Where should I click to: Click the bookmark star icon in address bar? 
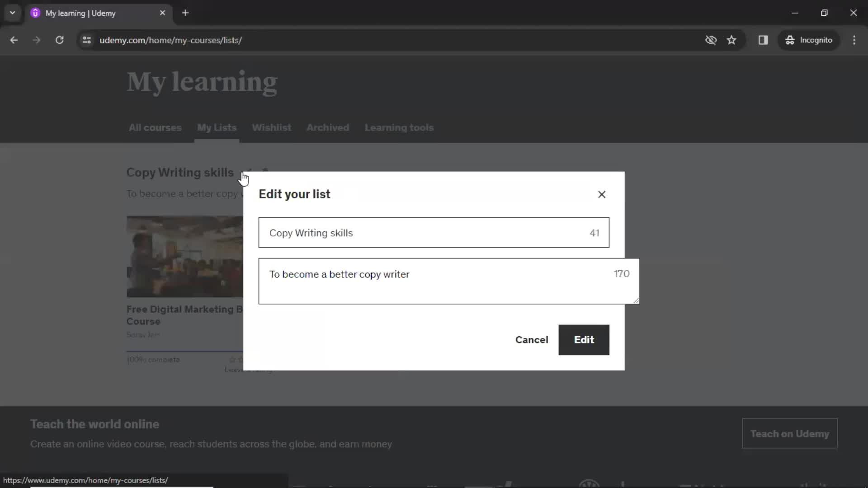[732, 40]
